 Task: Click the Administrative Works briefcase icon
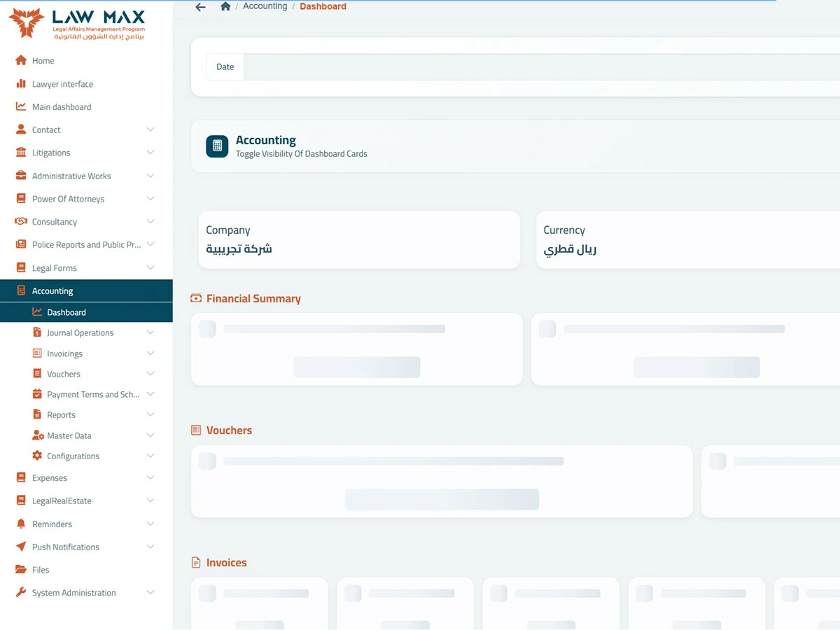21,176
